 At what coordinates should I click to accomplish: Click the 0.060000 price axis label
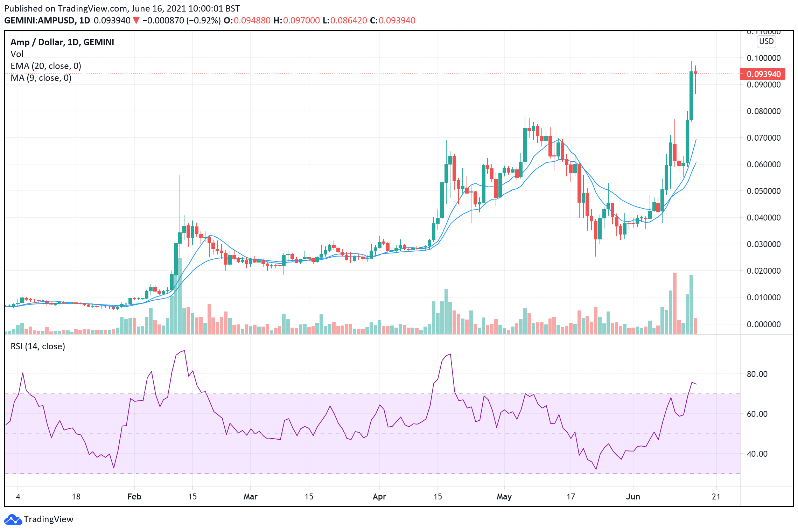(x=764, y=164)
